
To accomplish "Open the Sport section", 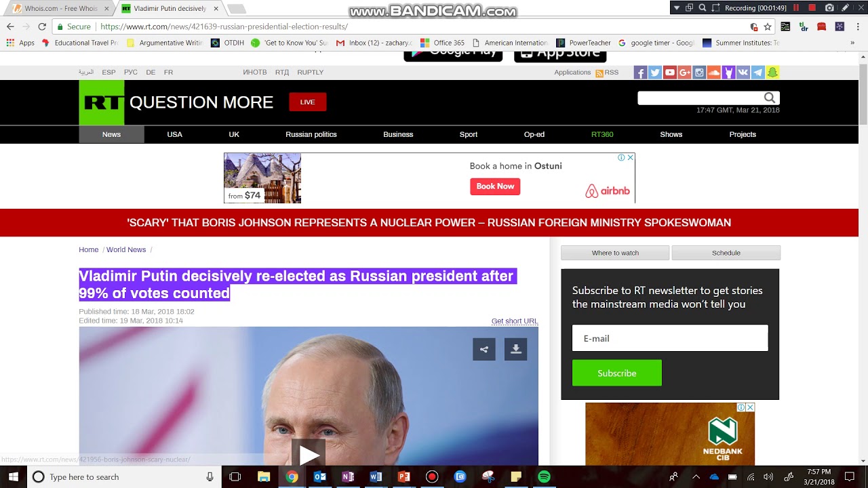I will pos(469,134).
